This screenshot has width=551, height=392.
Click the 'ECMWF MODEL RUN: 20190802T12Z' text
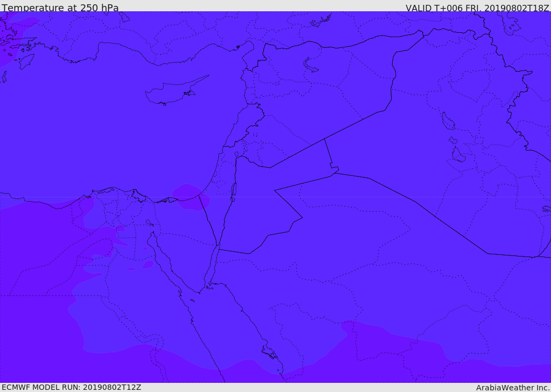72,387
